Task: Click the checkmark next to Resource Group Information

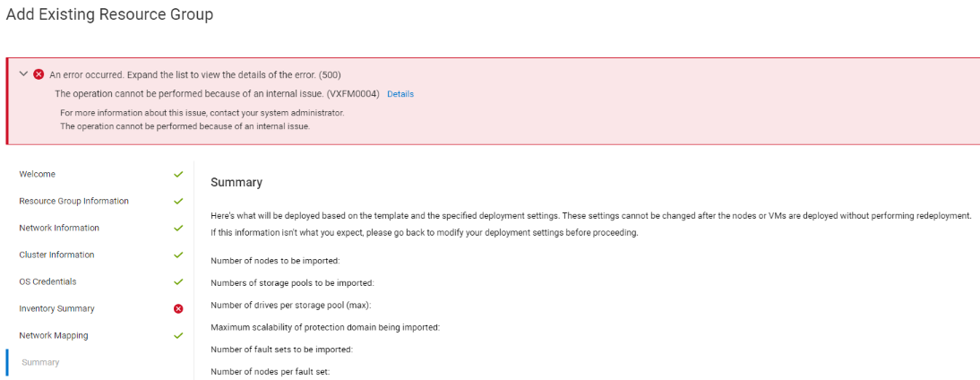Action: pos(178,201)
